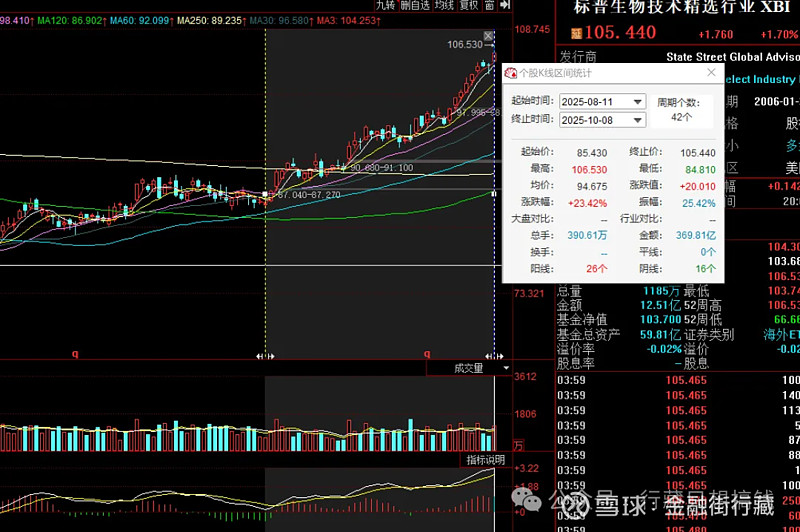Click the 周期个数 42个 value

[681, 117]
